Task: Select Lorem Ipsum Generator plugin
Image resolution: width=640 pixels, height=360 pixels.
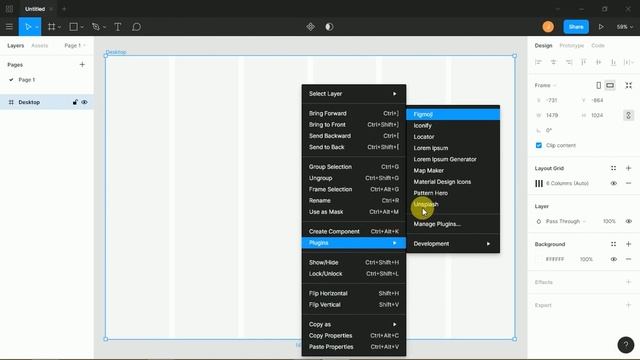Action: point(453,159)
